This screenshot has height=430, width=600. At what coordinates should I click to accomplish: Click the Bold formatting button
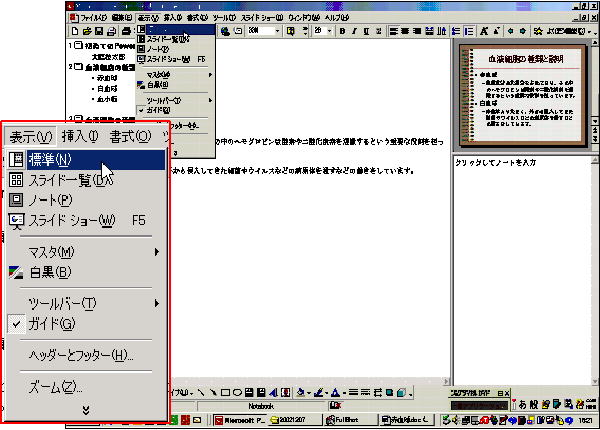click(x=342, y=31)
